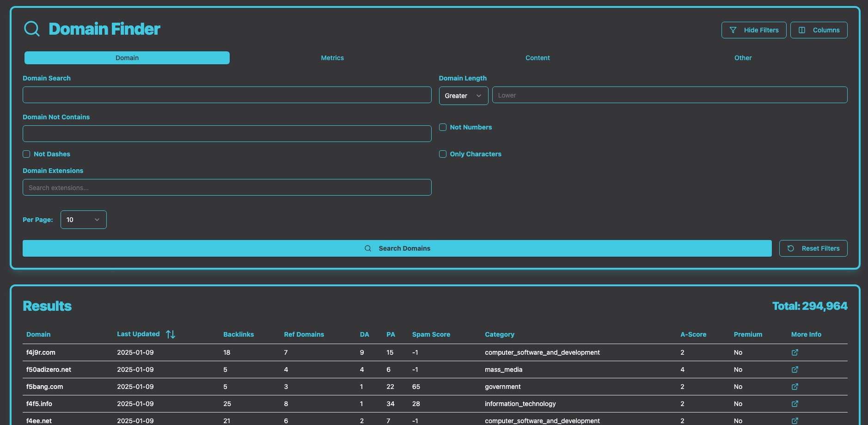Screen dimensions: 868x425
Task: Click the DA column header
Action: [365, 334]
